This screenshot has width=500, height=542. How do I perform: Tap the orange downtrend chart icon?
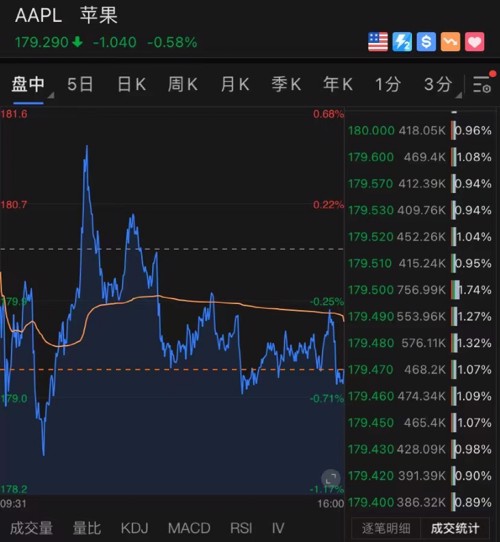[450, 42]
